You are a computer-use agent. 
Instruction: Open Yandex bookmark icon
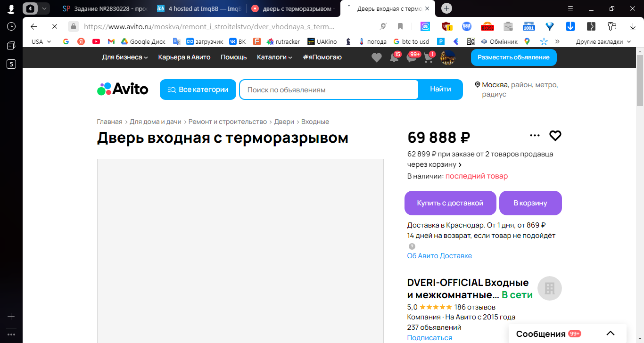[81, 41]
